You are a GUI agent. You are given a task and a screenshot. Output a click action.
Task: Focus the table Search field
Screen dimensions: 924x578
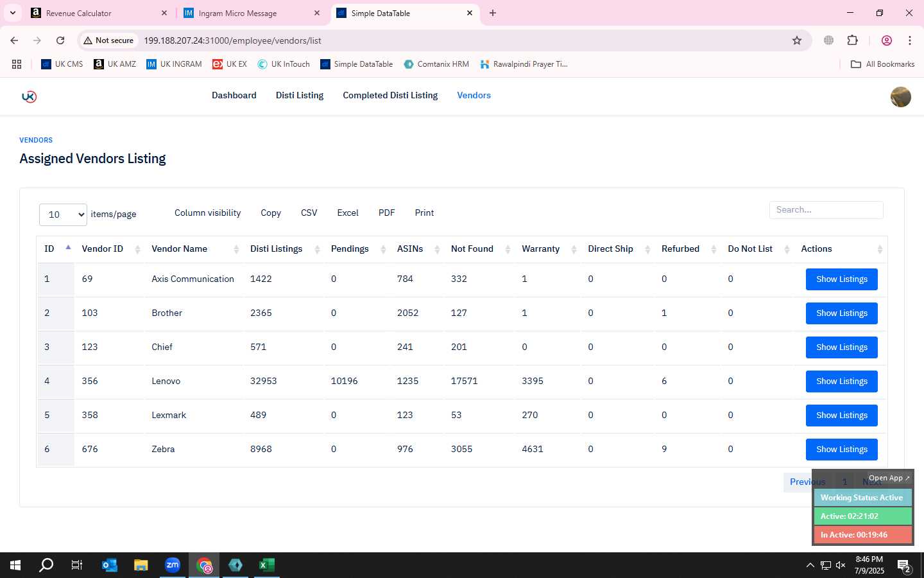(x=826, y=210)
